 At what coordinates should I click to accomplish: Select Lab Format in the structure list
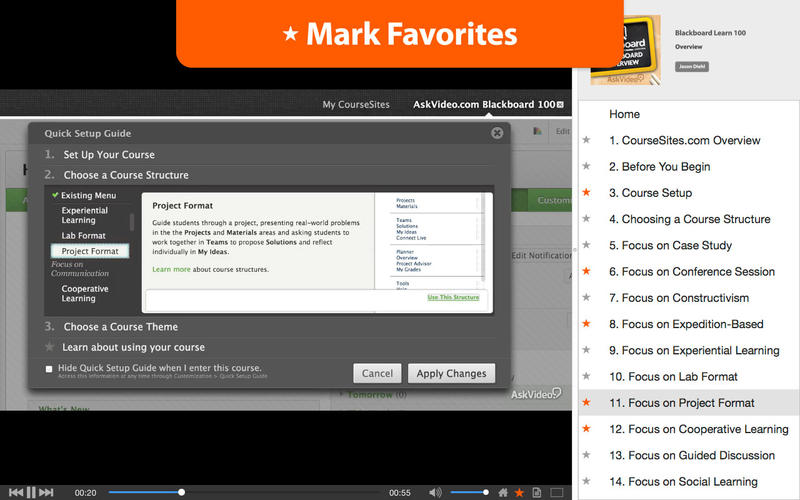click(83, 236)
